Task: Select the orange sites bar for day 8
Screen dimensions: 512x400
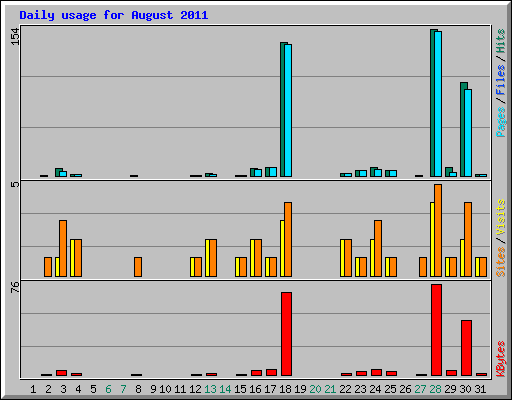Action: (138, 267)
